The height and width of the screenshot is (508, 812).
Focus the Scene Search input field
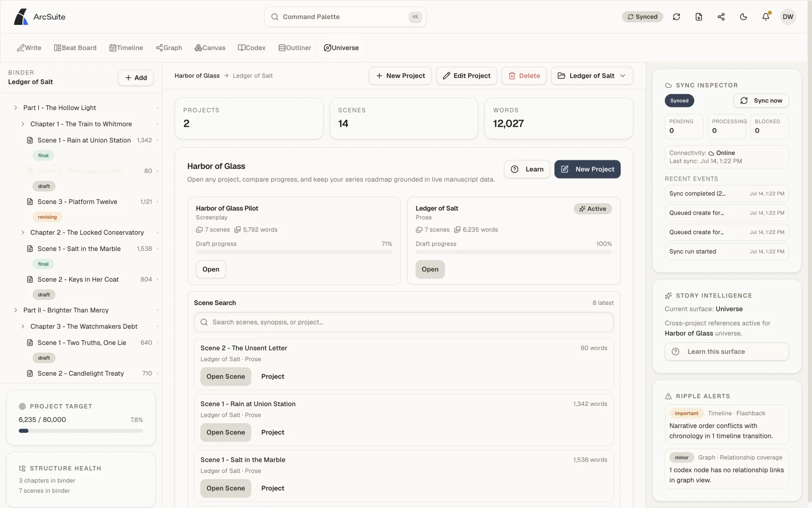[404, 322]
